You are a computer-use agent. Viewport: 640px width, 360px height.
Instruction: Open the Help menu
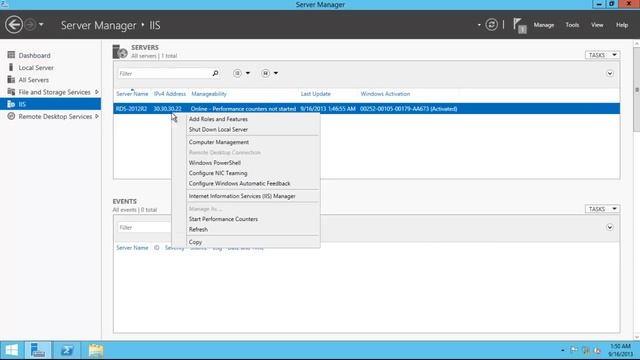pos(622,25)
